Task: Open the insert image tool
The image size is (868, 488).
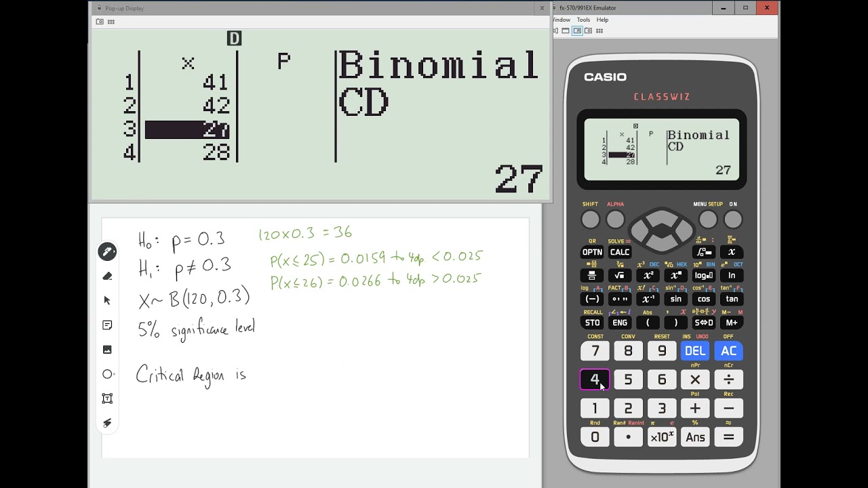Action: click(107, 350)
